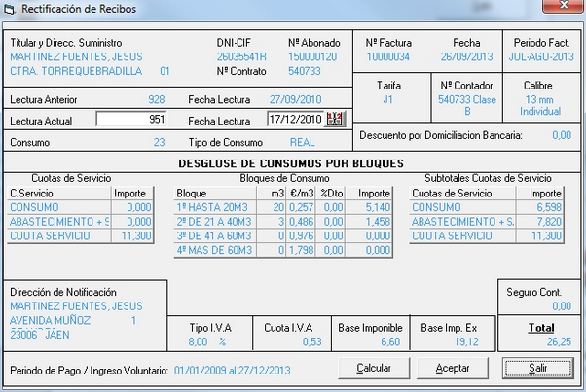The image size is (586, 392).
Task: Click the Calcular button
Action: [374, 368]
